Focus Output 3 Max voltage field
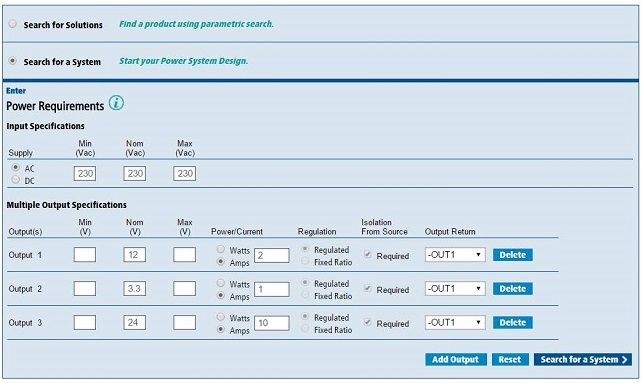The width and height of the screenshot is (642, 383). click(x=184, y=323)
